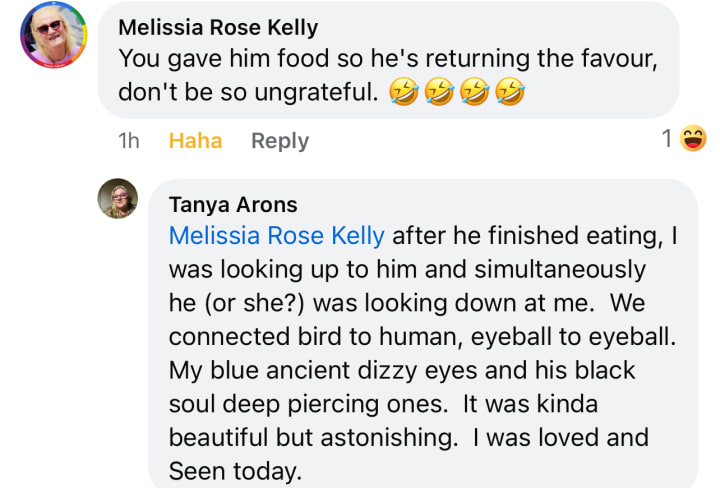
Task: Open Tanya Arons' profile picture
Action: click(117, 199)
